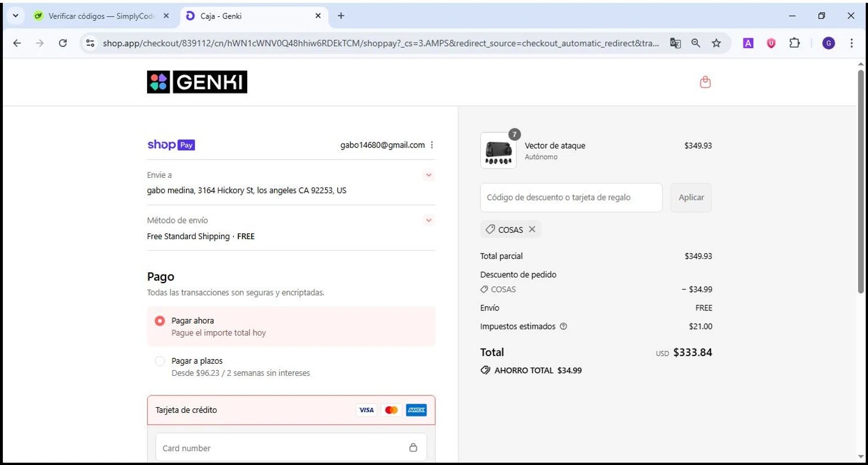Select the Pagar a plazos radio option

tap(160, 361)
